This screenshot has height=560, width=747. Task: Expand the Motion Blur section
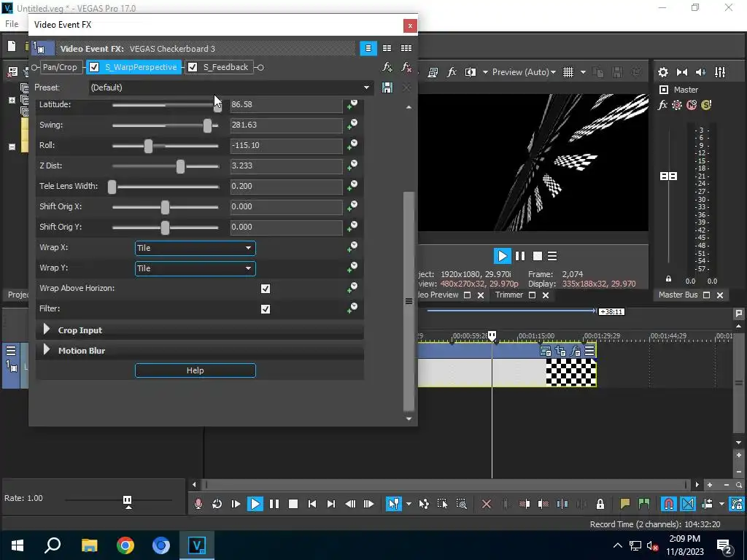[x=47, y=350]
